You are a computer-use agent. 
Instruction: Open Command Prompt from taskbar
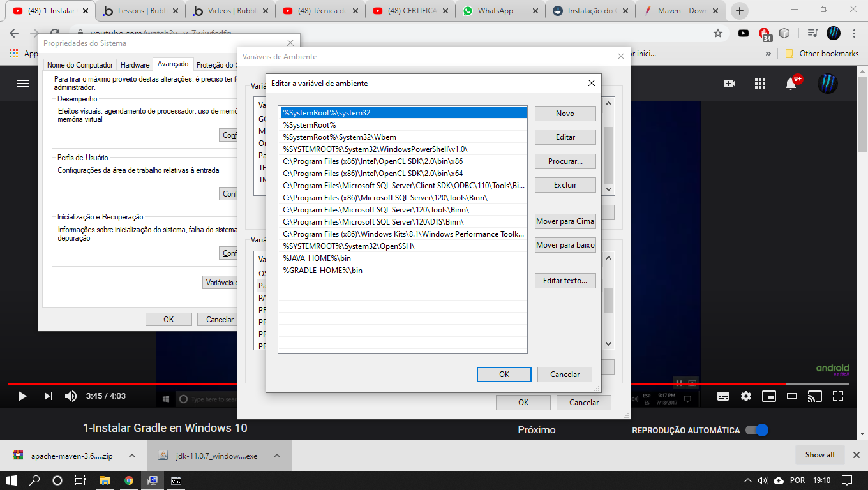[x=176, y=480]
